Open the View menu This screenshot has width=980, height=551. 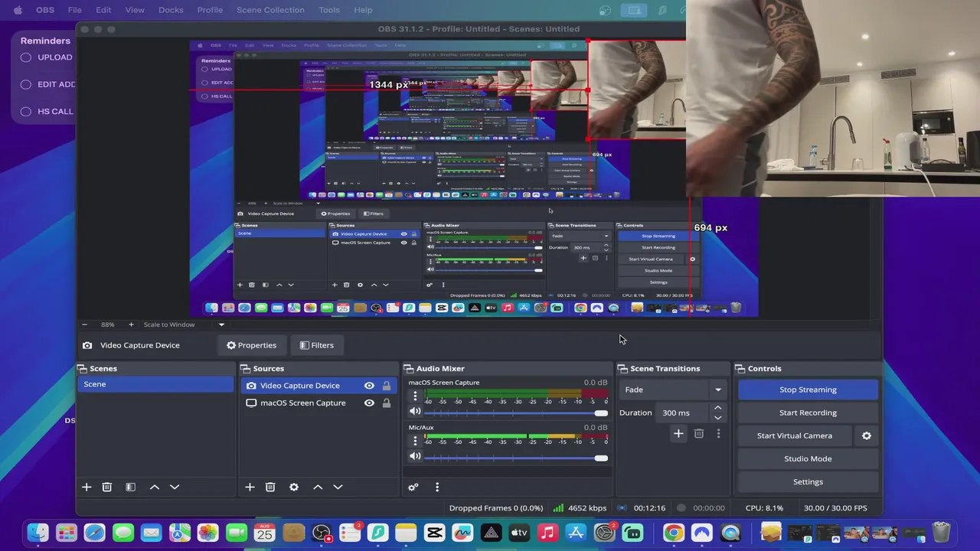coord(135,10)
